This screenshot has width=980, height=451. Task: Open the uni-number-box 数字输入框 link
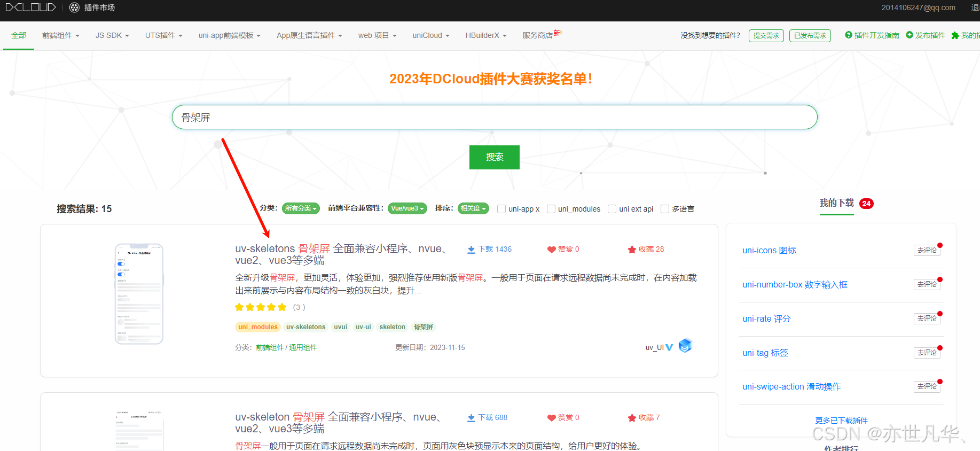coord(795,284)
